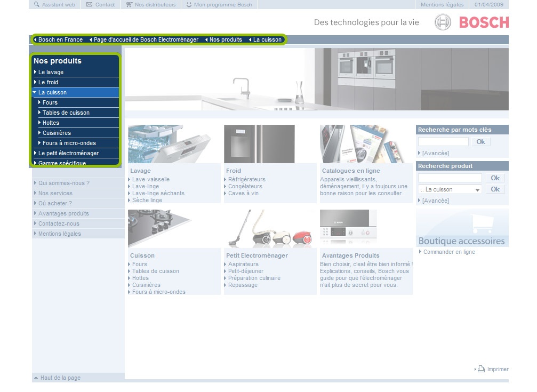Click the Bosch circular logo emblem
Screen dimensions: 537x392
click(x=443, y=22)
